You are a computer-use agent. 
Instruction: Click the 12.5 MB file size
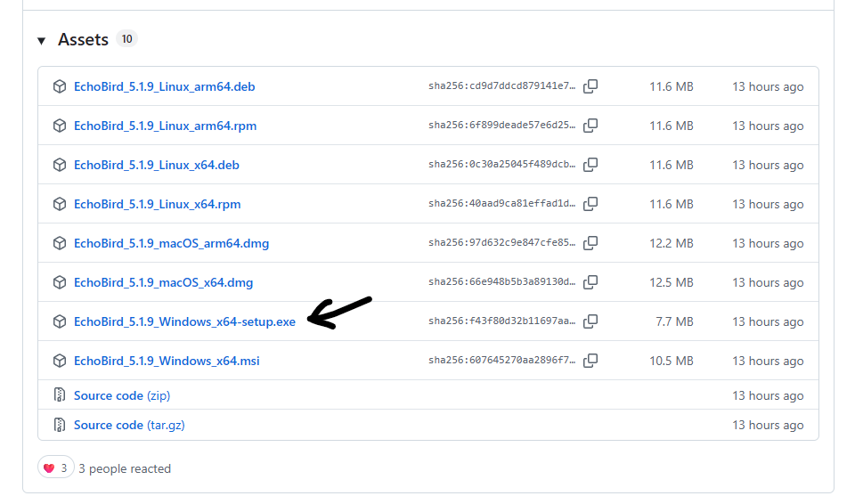671,282
